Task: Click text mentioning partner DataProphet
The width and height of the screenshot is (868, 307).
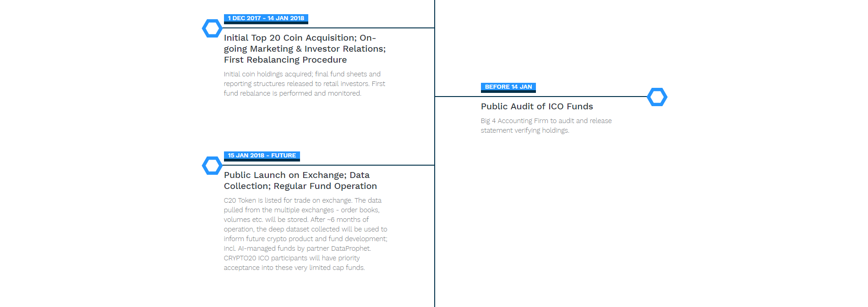Action: pos(297,248)
